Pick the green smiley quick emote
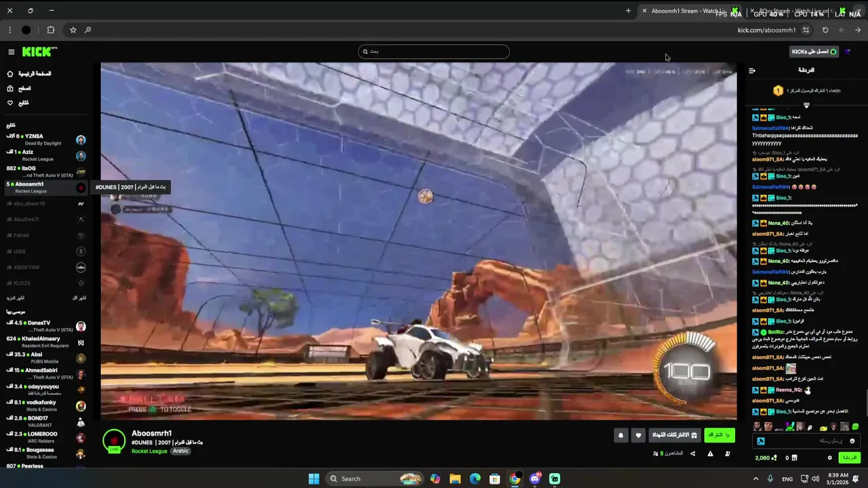Viewport: 868px width, 488px height. pyautogui.click(x=856, y=427)
